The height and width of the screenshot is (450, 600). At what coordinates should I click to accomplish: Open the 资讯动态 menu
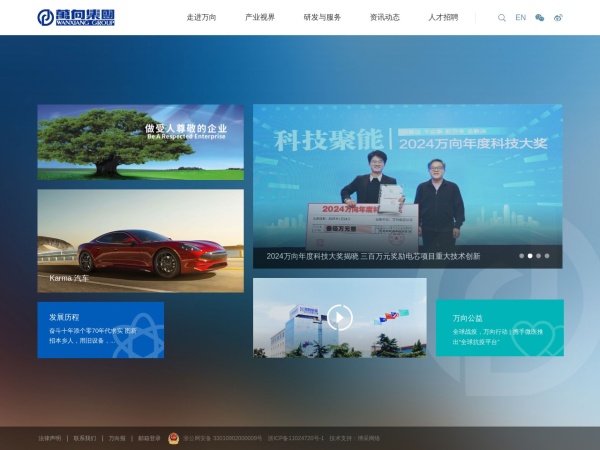pyautogui.click(x=385, y=18)
